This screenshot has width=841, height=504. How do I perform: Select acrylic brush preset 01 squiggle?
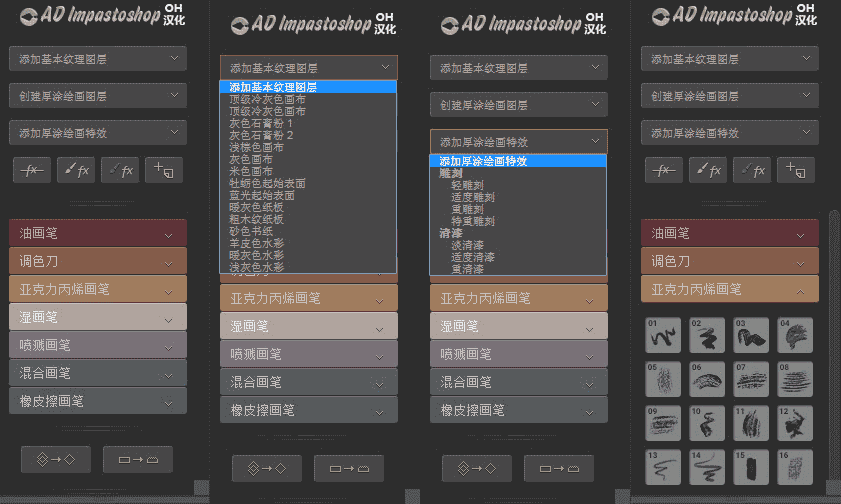point(663,335)
